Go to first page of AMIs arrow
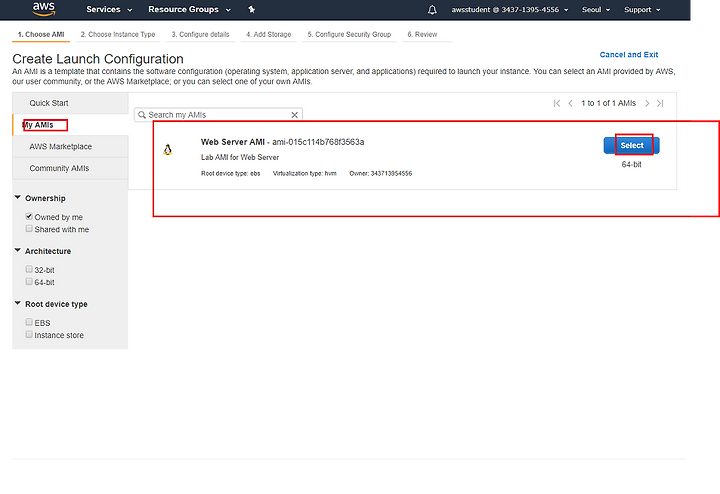The width and height of the screenshot is (720, 494). [x=557, y=103]
